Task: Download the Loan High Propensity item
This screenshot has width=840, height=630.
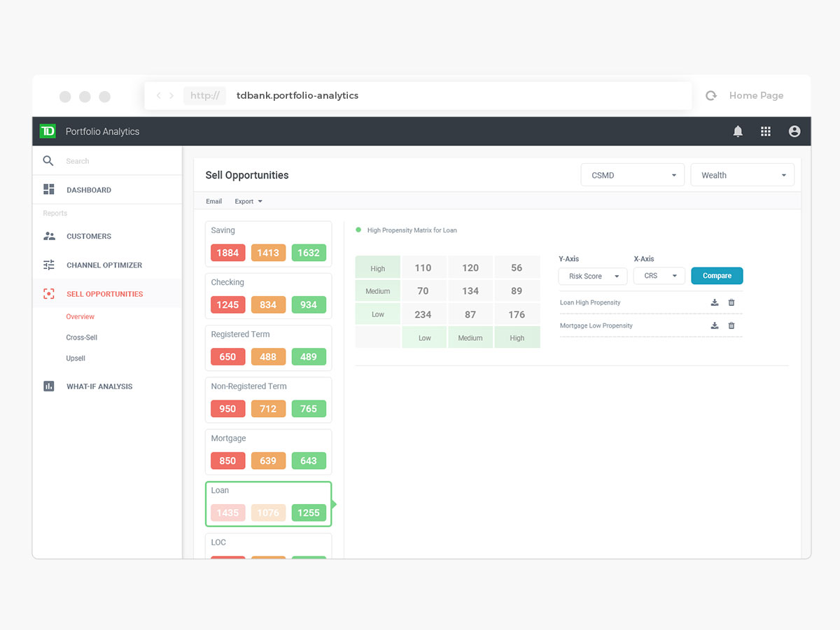Action: pyautogui.click(x=715, y=302)
